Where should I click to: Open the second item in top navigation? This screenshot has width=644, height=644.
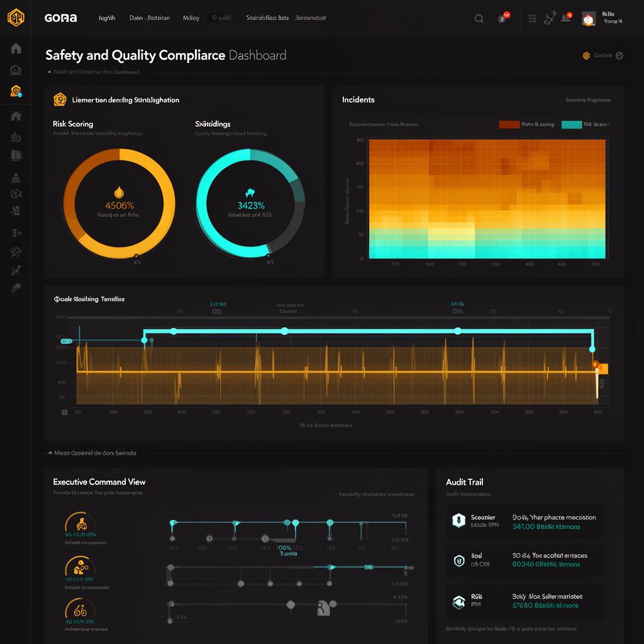pyautogui.click(x=149, y=18)
